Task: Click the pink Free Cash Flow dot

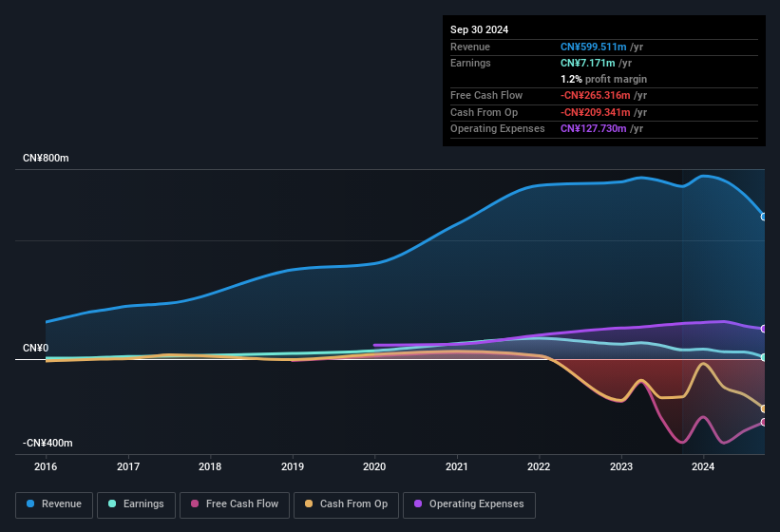Action: [195, 504]
